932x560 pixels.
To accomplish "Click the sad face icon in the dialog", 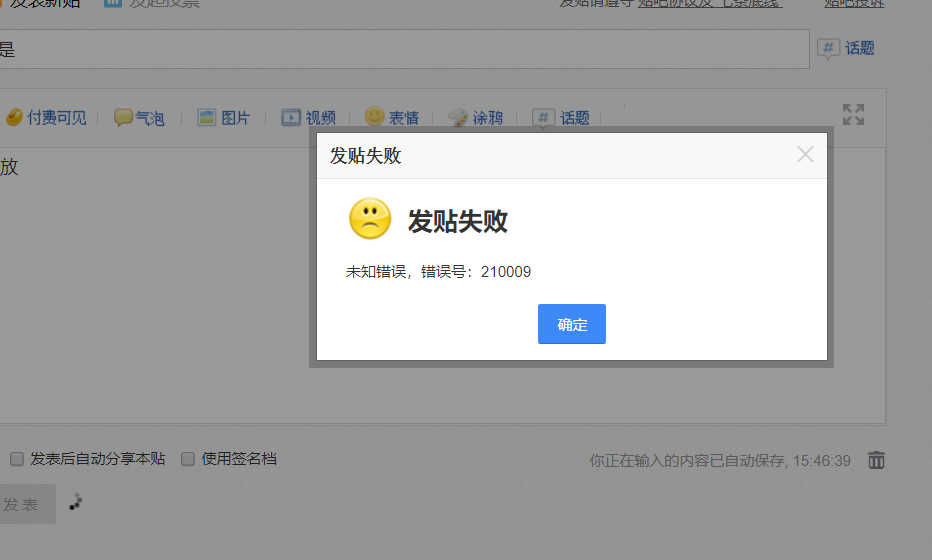I will [370, 218].
